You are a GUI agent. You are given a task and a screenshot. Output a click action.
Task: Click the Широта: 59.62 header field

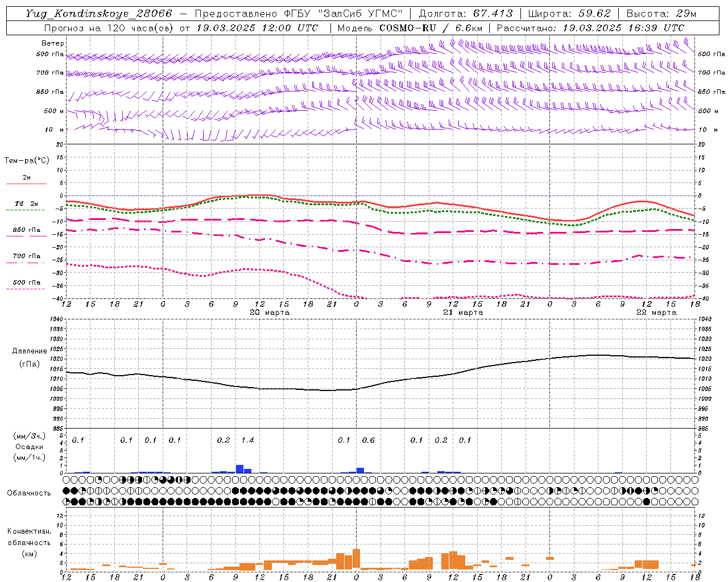[569, 14]
